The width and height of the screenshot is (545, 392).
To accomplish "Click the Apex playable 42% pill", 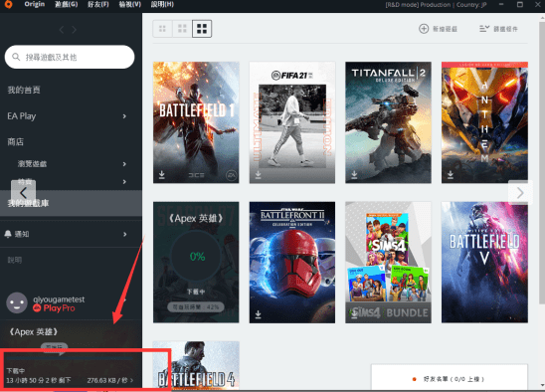I will pyautogui.click(x=196, y=307).
